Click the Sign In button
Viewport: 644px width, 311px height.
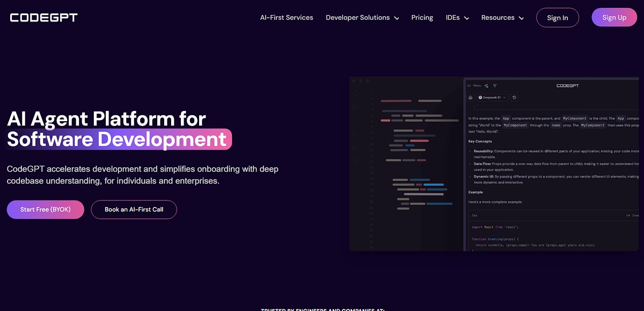(x=558, y=17)
